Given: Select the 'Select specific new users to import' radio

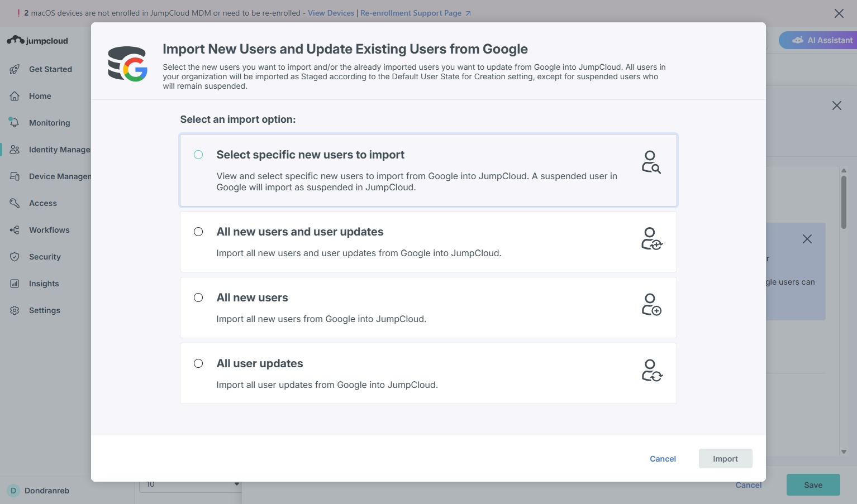Looking at the screenshot, I should 198,155.
